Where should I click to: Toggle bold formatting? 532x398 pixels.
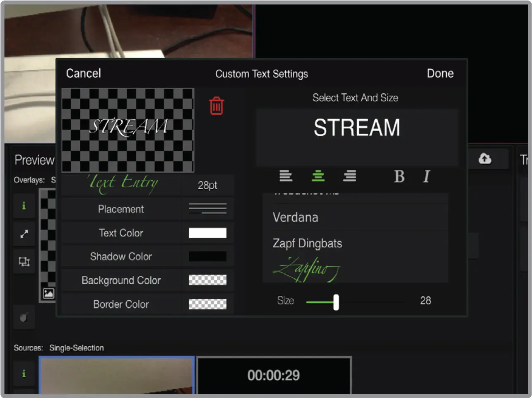(x=399, y=177)
